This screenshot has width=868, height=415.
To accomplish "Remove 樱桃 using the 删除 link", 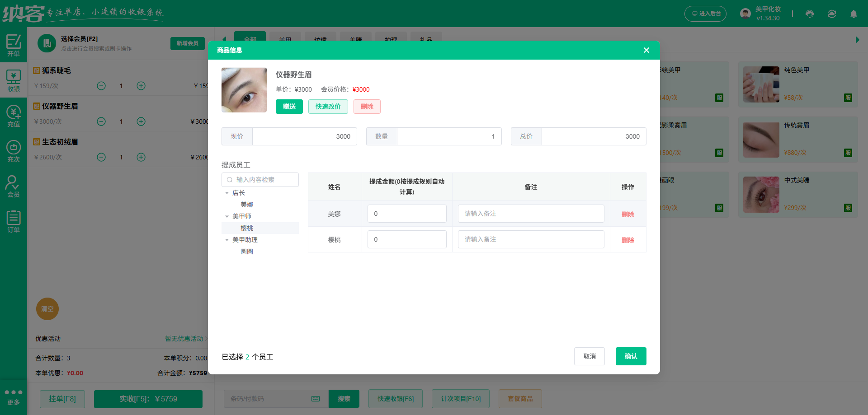I will [x=628, y=240].
